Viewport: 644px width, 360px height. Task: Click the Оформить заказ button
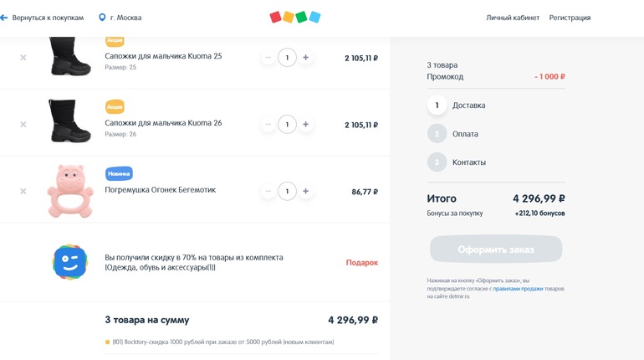[x=495, y=249]
